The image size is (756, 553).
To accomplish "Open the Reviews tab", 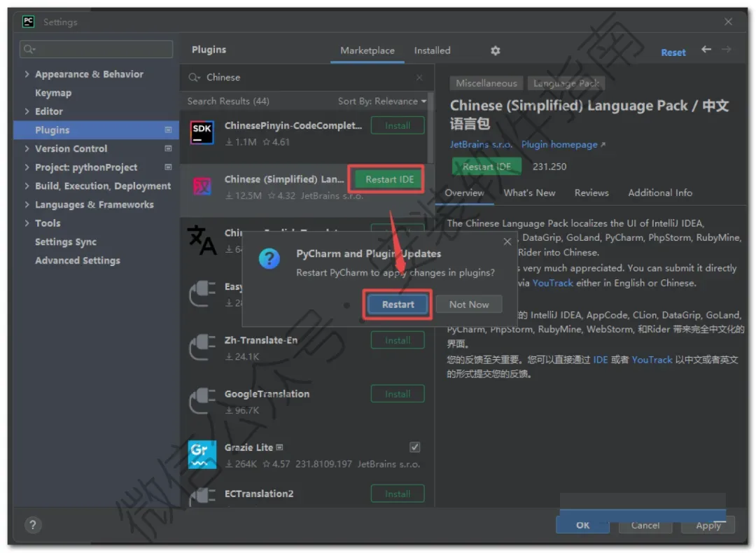I will [x=591, y=193].
